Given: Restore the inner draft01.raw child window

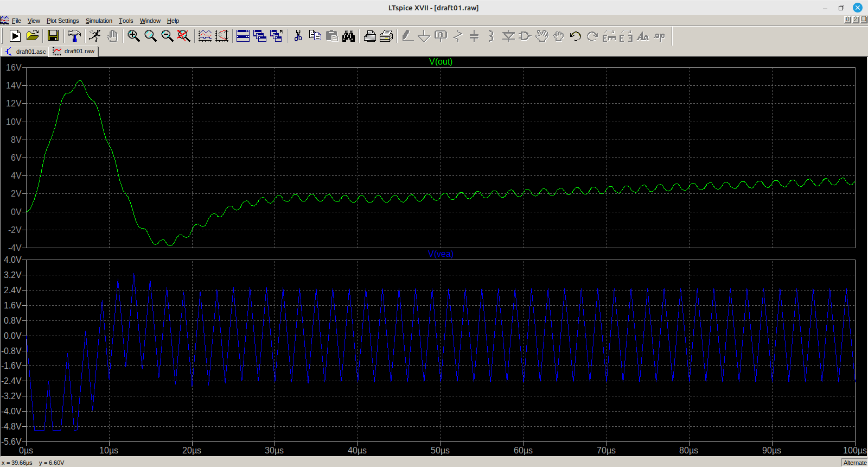Looking at the screenshot, I should pyautogui.click(x=856, y=20).
